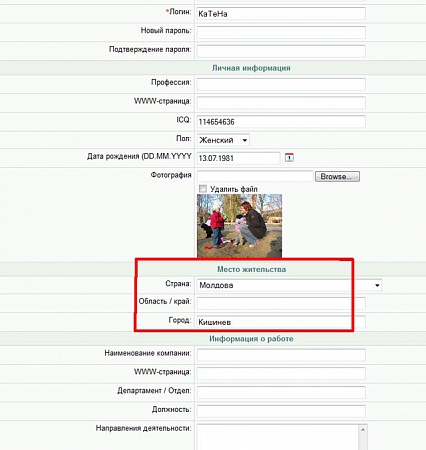The width and height of the screenshot is (426, 450).
Task: Click the ICQ number field
Action: tap(281, 122)
